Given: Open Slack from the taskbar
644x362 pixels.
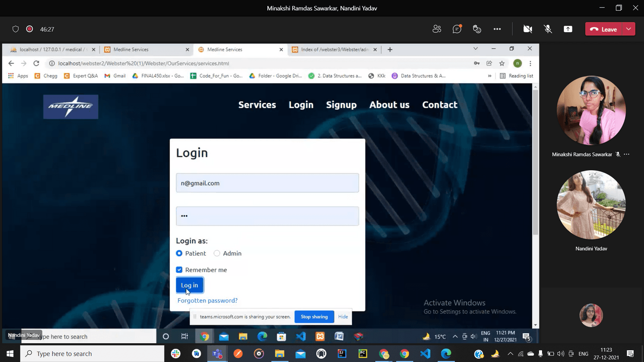Looking at the screenshot, I should [x=176, y=354].
